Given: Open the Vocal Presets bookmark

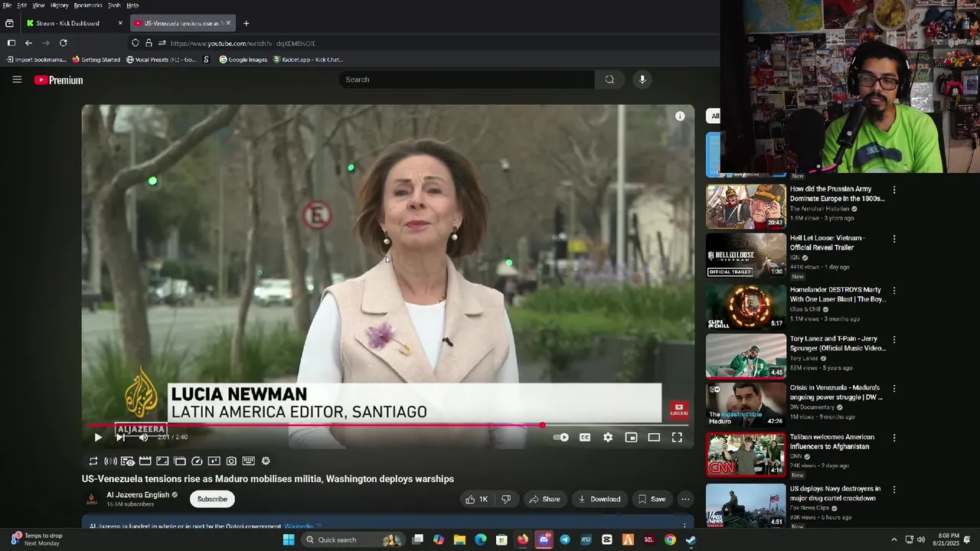Looking at the screenshot, I should (161, 60).
